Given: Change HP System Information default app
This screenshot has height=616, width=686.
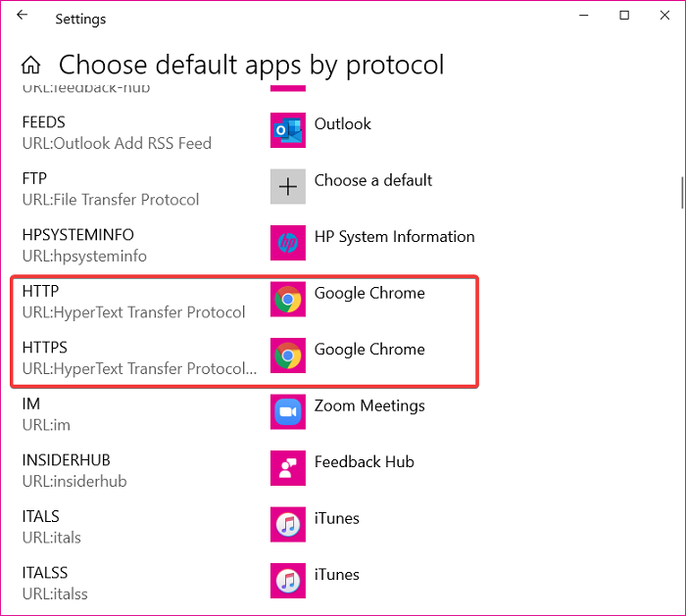Looking at the screenshot, I should [x=395, y=237].
